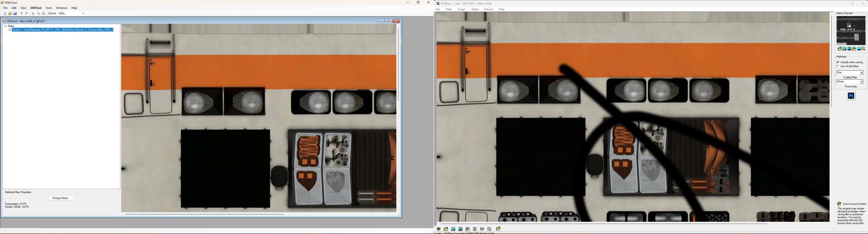
Task: Click the Open folder icon in RSBinTool toolbar
Action: 9,14
